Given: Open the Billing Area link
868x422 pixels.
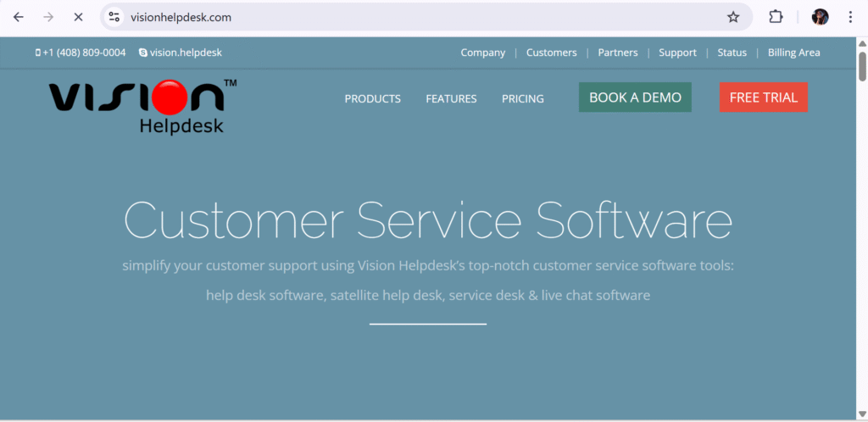Looking at the screenshot, I should tap(793, 53).
